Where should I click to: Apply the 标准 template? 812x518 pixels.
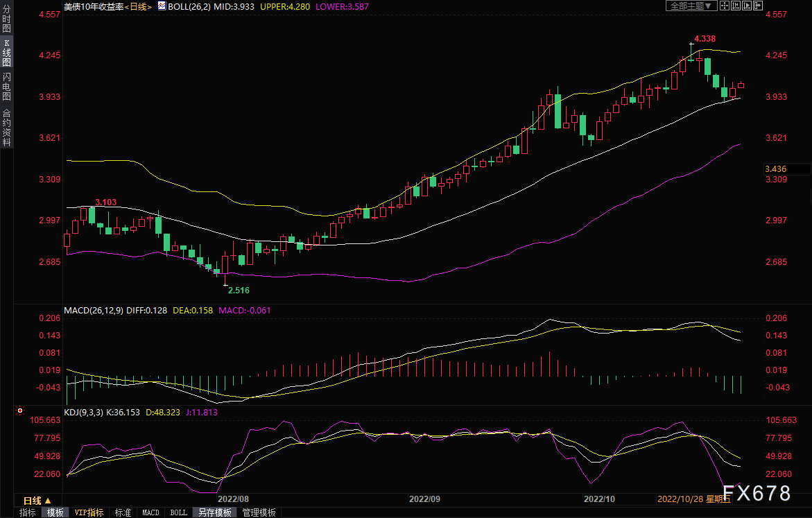[123, 512]
